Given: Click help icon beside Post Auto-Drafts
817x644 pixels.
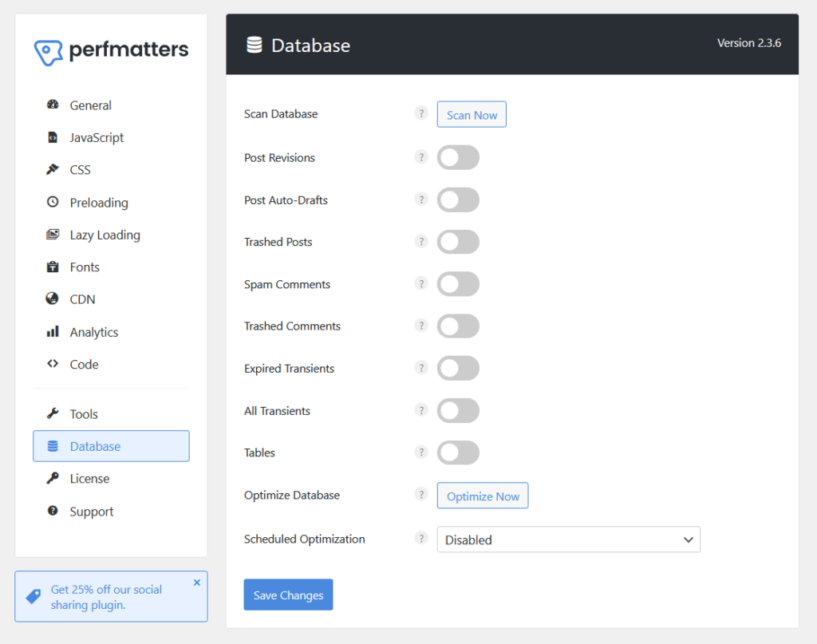Looking at the screenshot, I should [x=421, y=199].
